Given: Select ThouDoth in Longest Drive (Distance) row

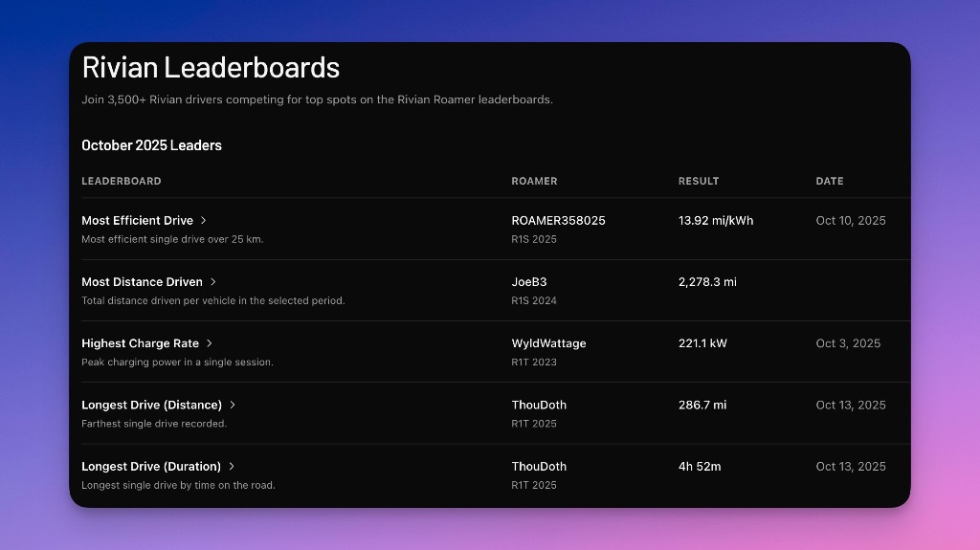Looking at the screenshot, I should 539,405.
